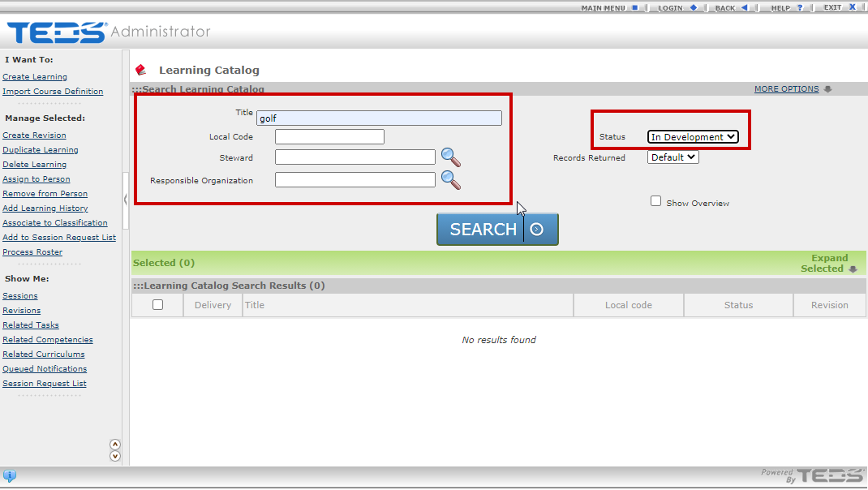This screenshot has width=868, height=490.
Task: Open the Import Course Definition link
Action: [x=53, y=92]
